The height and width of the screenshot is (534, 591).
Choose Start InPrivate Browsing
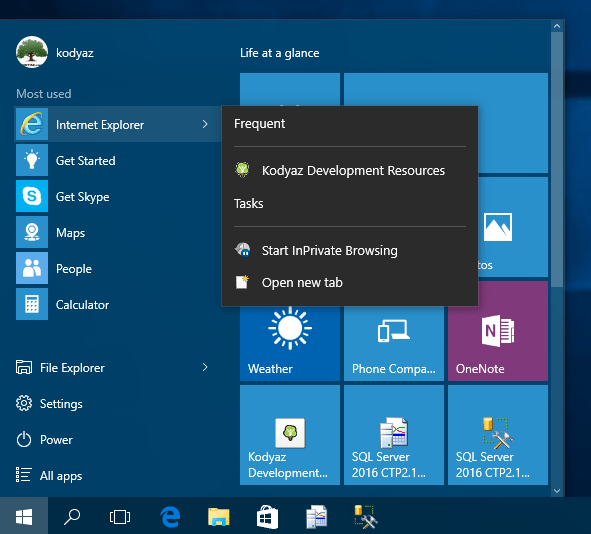(x=350, y=250)
